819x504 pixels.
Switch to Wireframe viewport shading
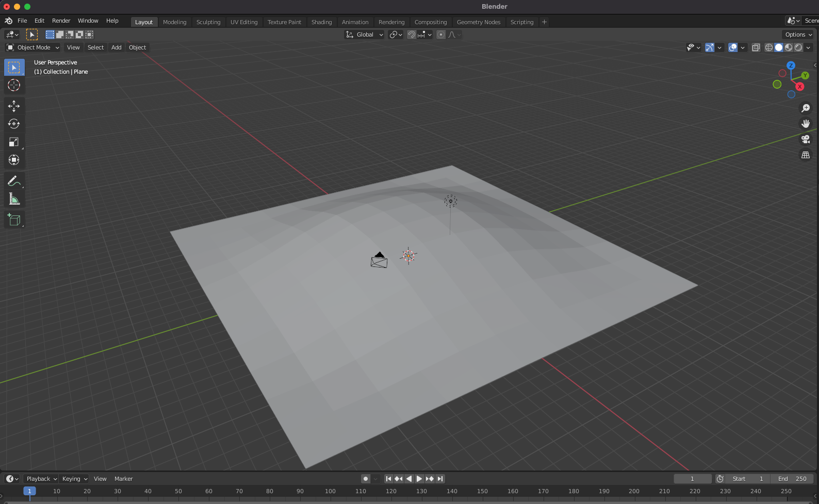(x=769, y=47)
